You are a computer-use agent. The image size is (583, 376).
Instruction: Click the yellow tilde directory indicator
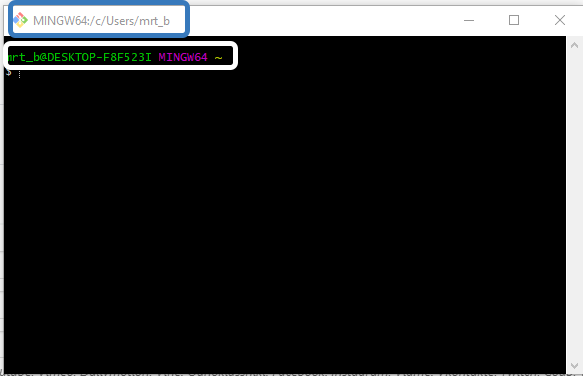coord(218,58)
